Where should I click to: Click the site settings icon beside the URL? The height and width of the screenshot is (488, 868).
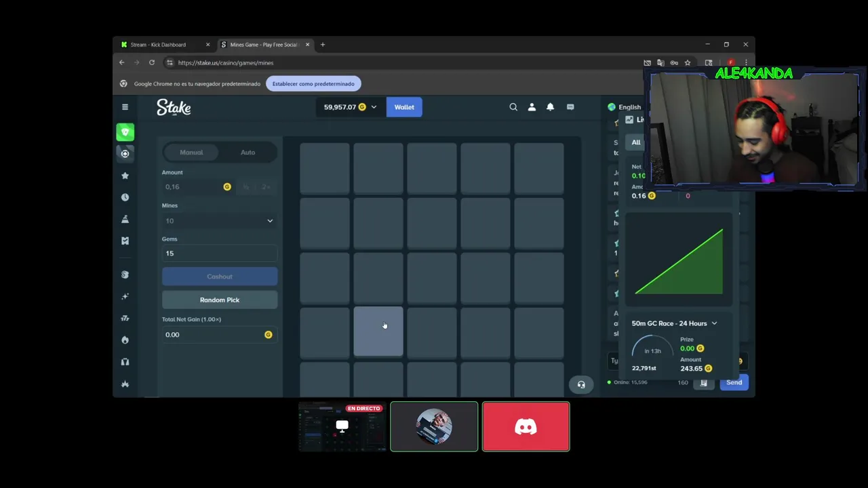pos(170,62)
